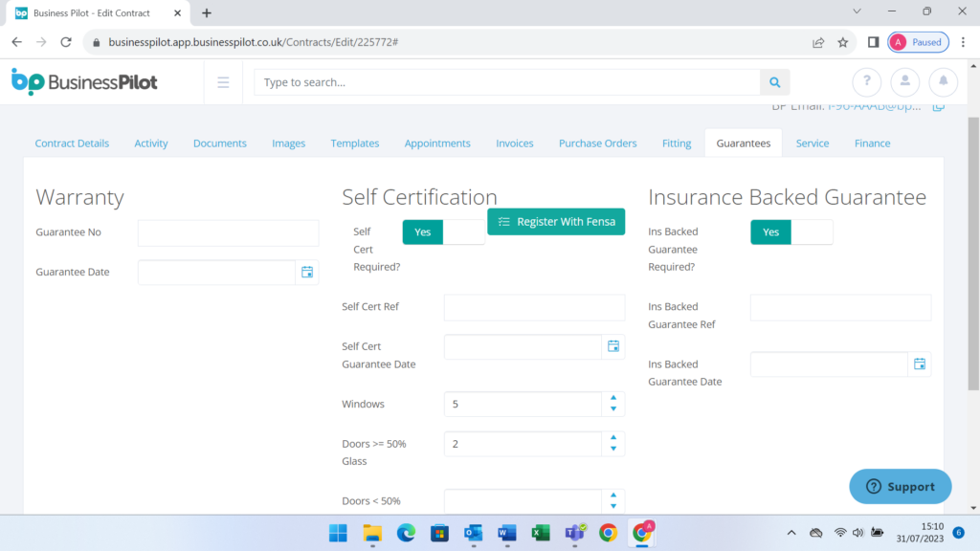Open Word from taskbar
Screen dimensions: 980x551
click(x=507, y=533)
